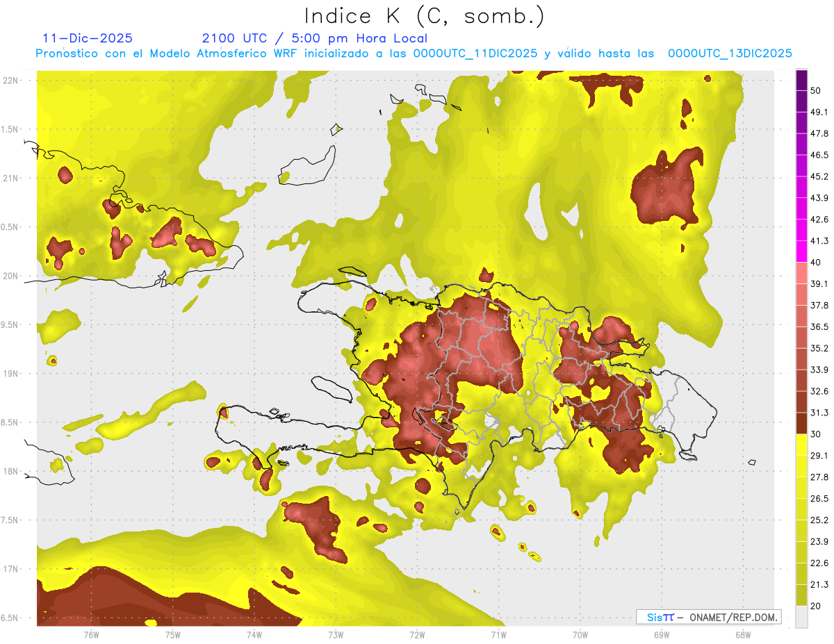834x644 pixels.
Task: Click the '2100 UTC / 5:00 pm Hora Local' time text
Action: [x=315, y=38]
